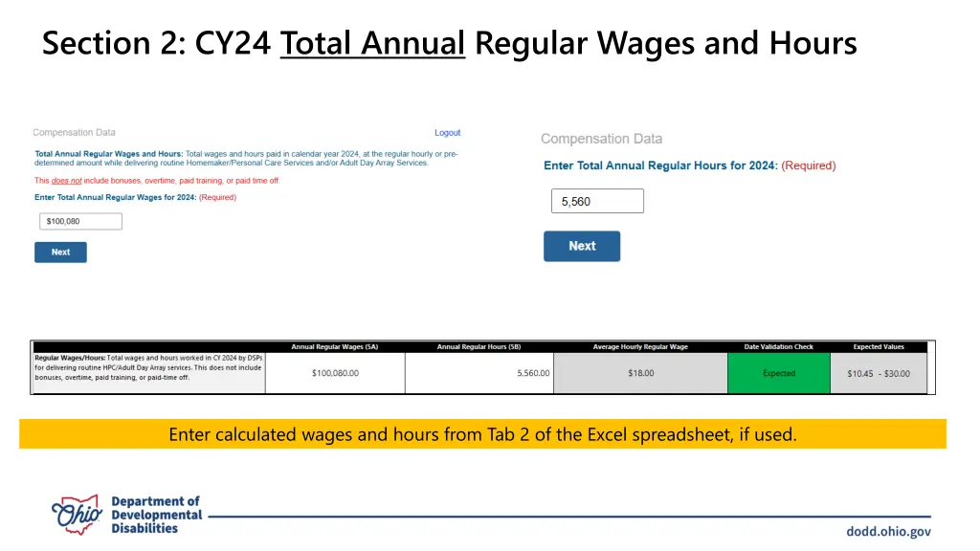Click the right Compensation Data heading
Image resolution: width=980 pixels, height=551 pixels.
coord(601,139)
